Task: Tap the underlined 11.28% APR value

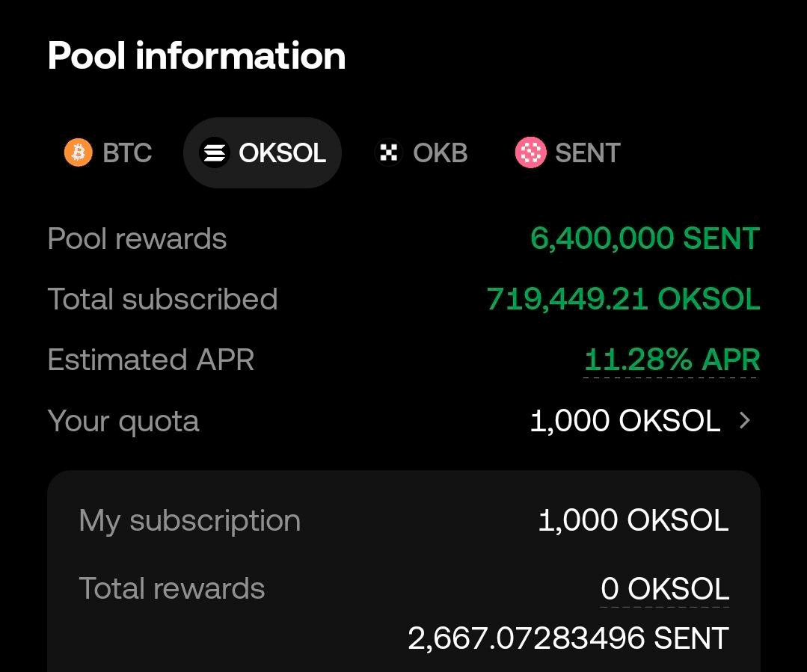Action: [672, 360]
